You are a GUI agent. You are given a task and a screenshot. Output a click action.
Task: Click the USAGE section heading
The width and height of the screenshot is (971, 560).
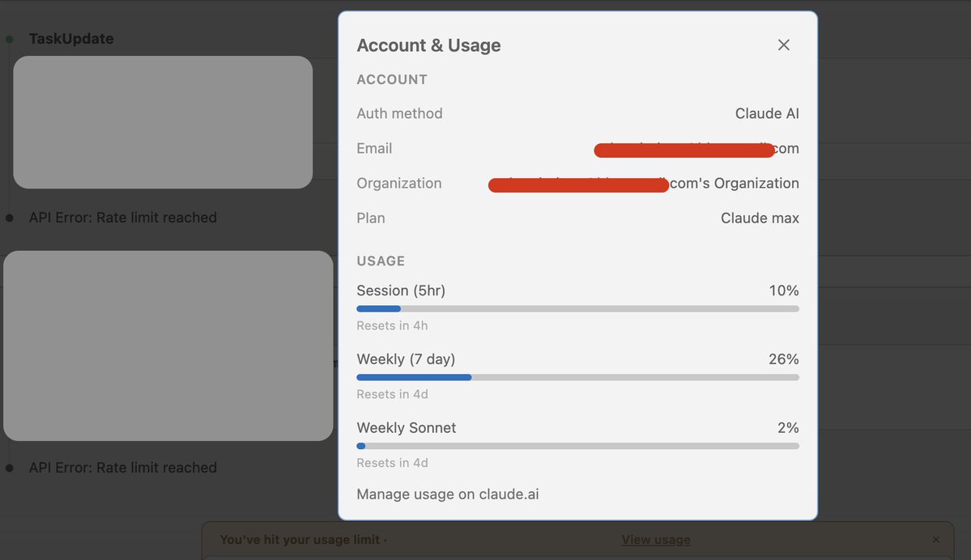tap(381, 261)
